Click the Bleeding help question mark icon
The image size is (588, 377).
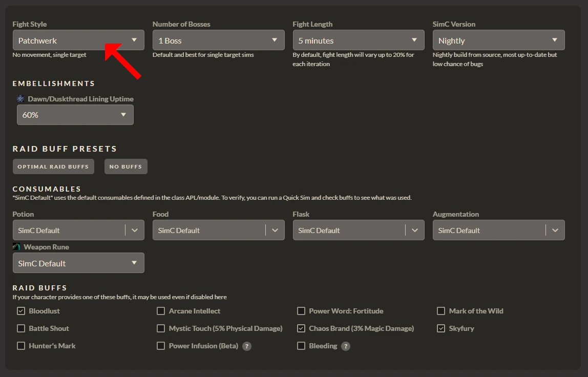tap(346, 346)
